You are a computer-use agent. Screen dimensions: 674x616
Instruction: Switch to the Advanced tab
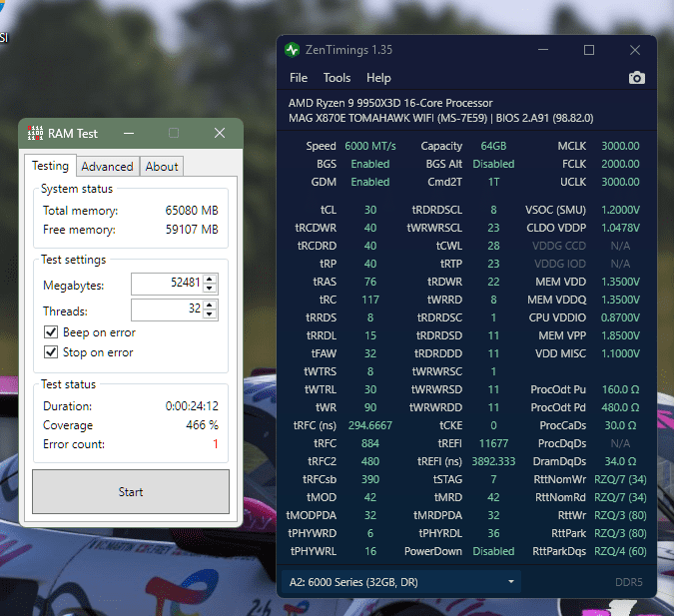[x=108, y=167]
